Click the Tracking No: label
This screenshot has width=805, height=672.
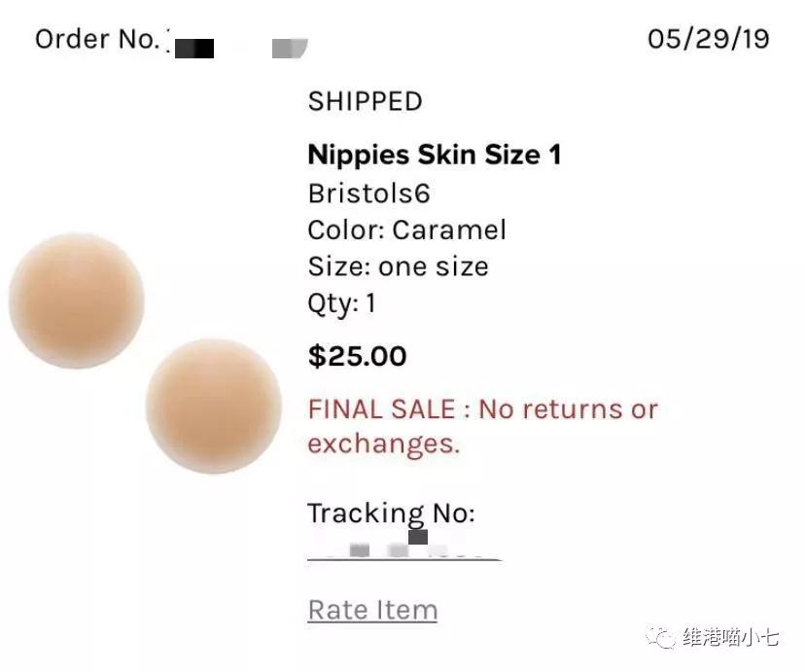point(391,513)
